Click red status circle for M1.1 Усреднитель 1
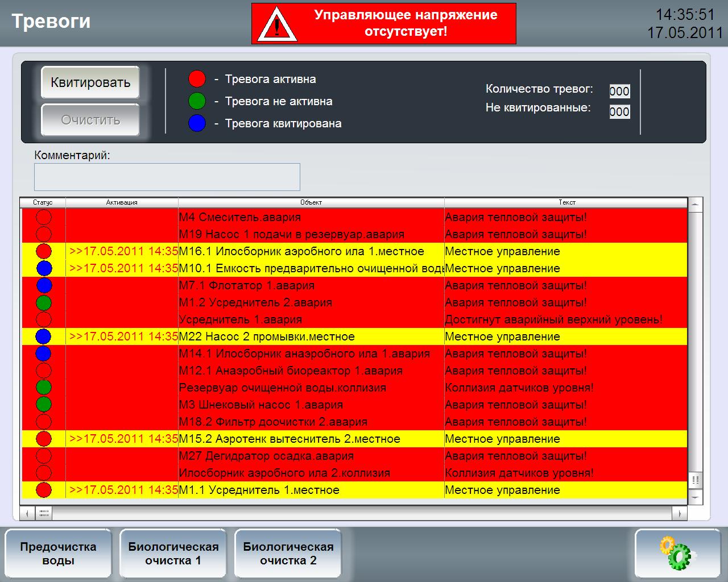Viewport: 728px width, 582px height. click(x=44, y=490)
